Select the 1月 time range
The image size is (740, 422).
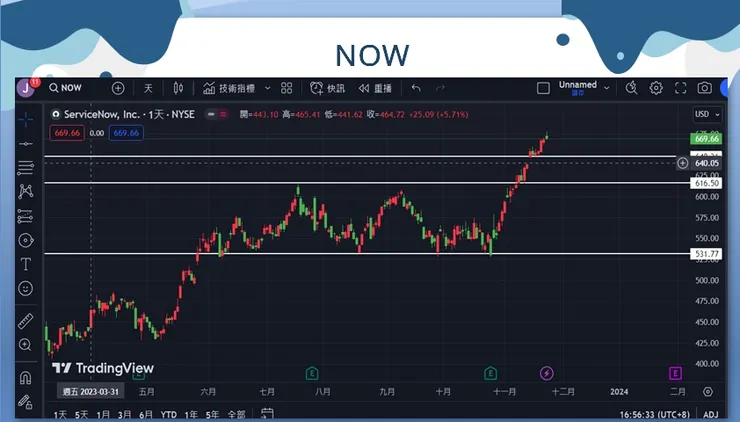point(103,414)
